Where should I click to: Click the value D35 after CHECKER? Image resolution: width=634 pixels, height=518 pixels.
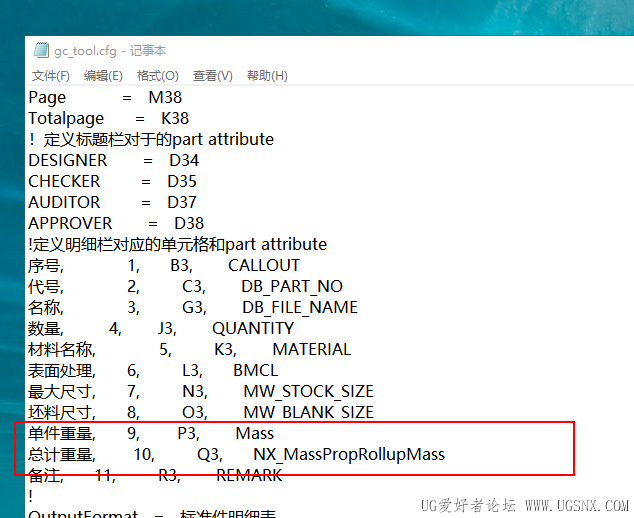[x=182, y=182]
